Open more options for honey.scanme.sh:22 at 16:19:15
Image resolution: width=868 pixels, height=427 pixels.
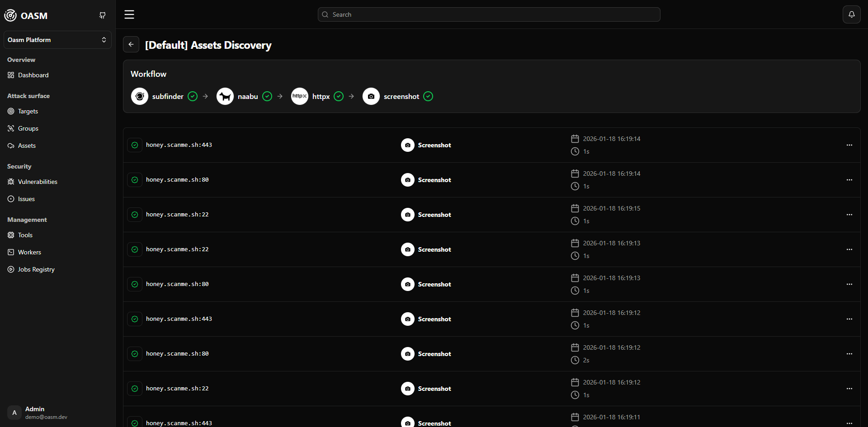click(849, 215)
